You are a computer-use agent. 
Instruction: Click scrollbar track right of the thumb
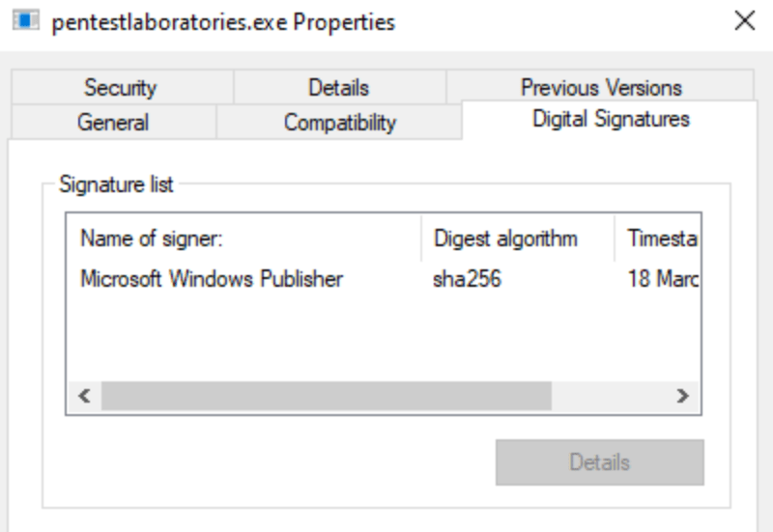coord(609,395)
